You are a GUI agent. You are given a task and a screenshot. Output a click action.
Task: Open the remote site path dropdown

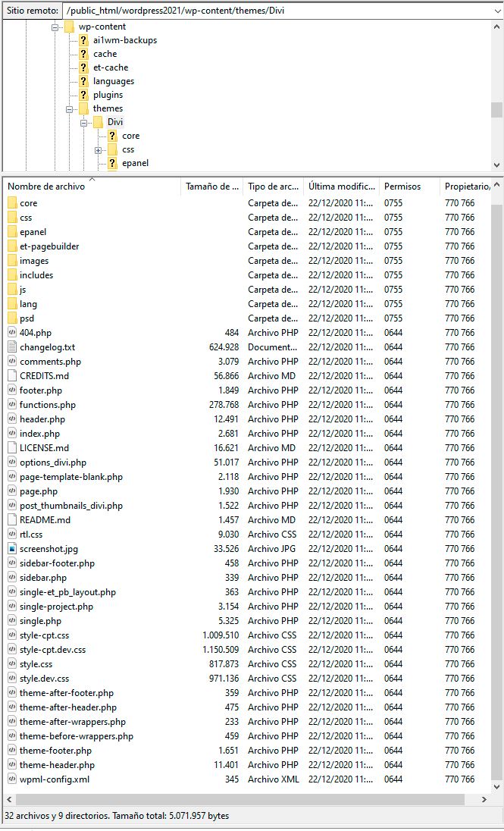(496, 11)
